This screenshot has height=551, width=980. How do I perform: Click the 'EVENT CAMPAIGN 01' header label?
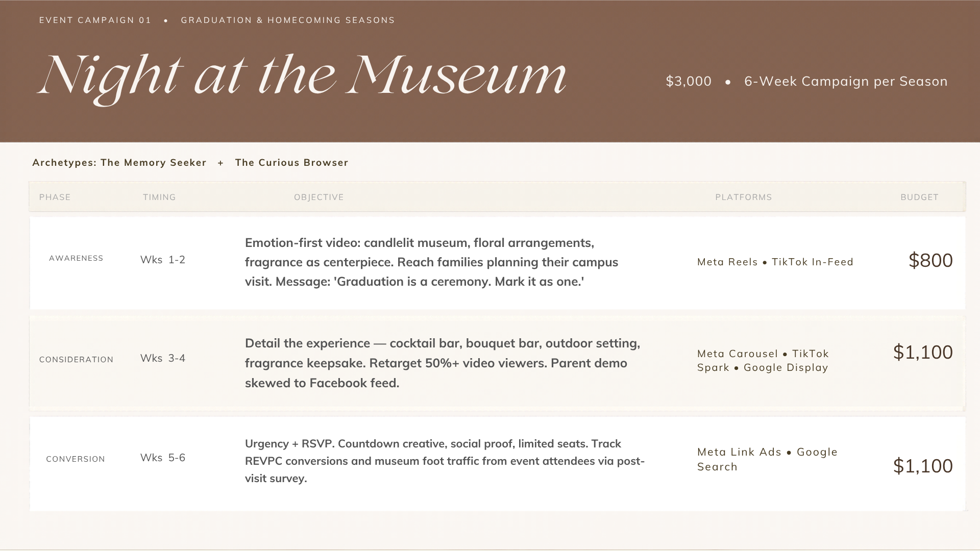click(x=95, y=20)
